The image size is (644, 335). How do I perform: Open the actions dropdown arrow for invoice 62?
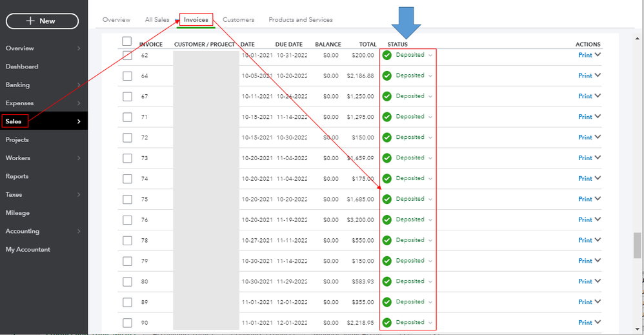[x=598, y=55]
